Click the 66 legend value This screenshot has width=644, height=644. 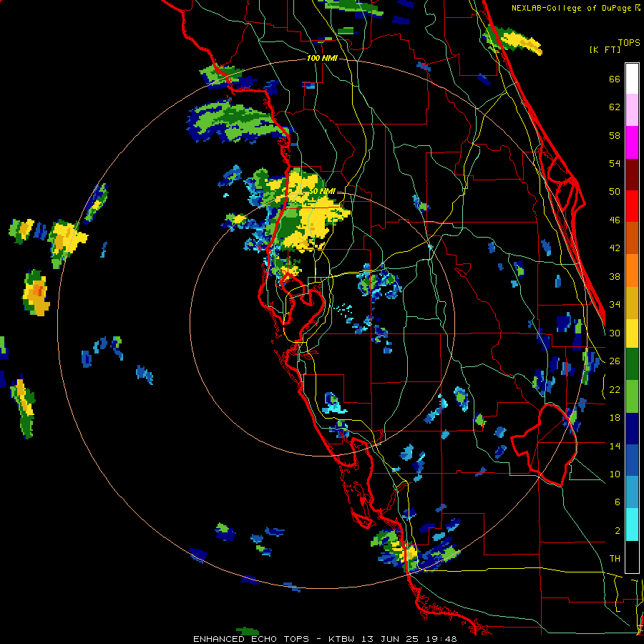[615, 79]
